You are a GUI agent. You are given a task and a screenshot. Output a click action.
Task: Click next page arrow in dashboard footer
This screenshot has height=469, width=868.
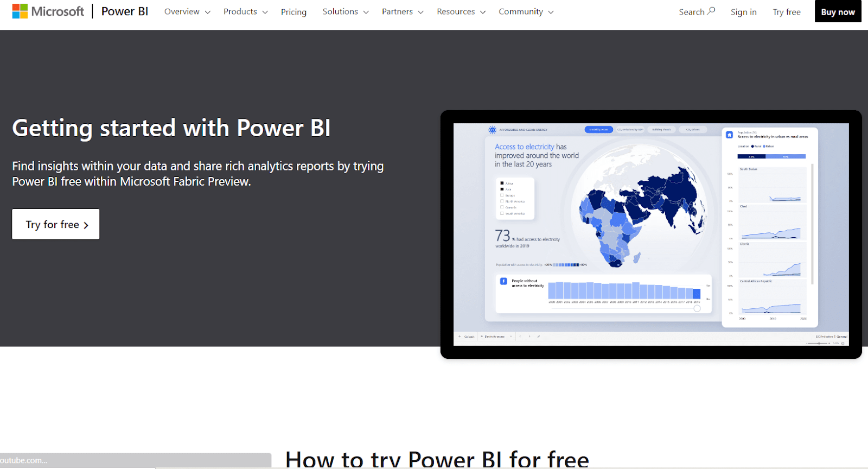pos(529,337)
